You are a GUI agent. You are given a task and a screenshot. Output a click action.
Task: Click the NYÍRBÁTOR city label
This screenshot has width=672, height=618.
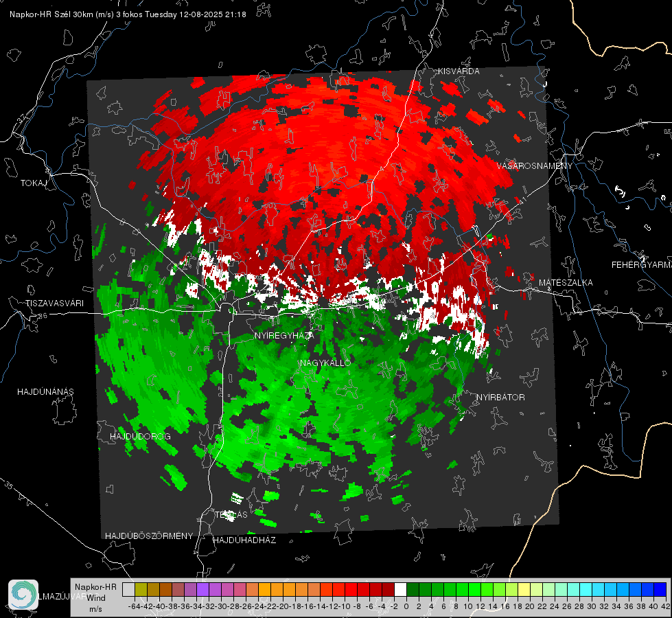pos(500,398)
